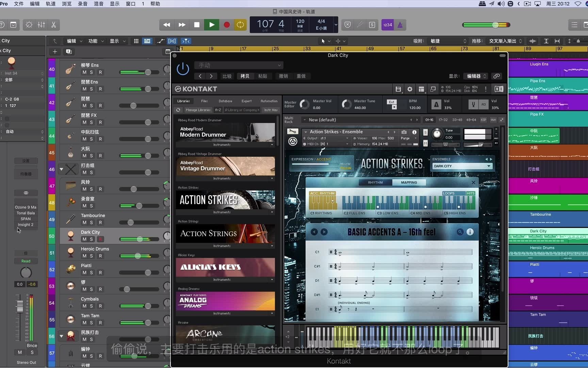This screenshot has height=368, width=588.
Task: Collapse the 民族打击 track stack
Action: point(62,336)
